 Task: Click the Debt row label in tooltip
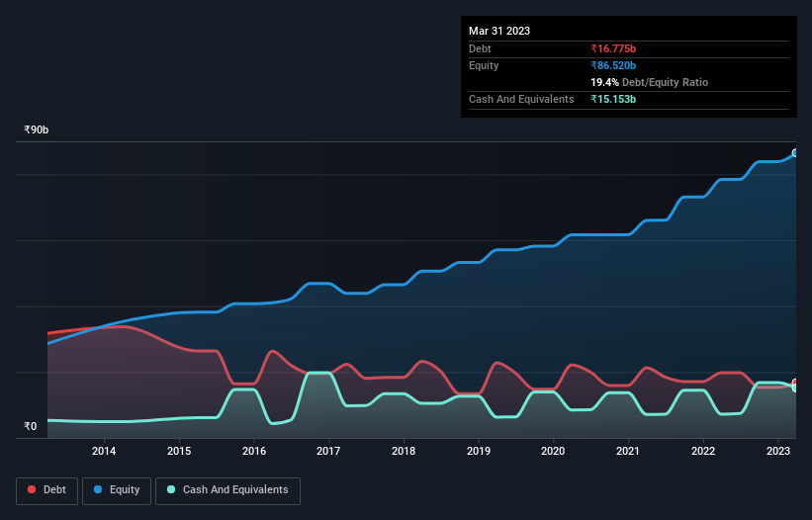pyautogui.click(x=480, y=48)
